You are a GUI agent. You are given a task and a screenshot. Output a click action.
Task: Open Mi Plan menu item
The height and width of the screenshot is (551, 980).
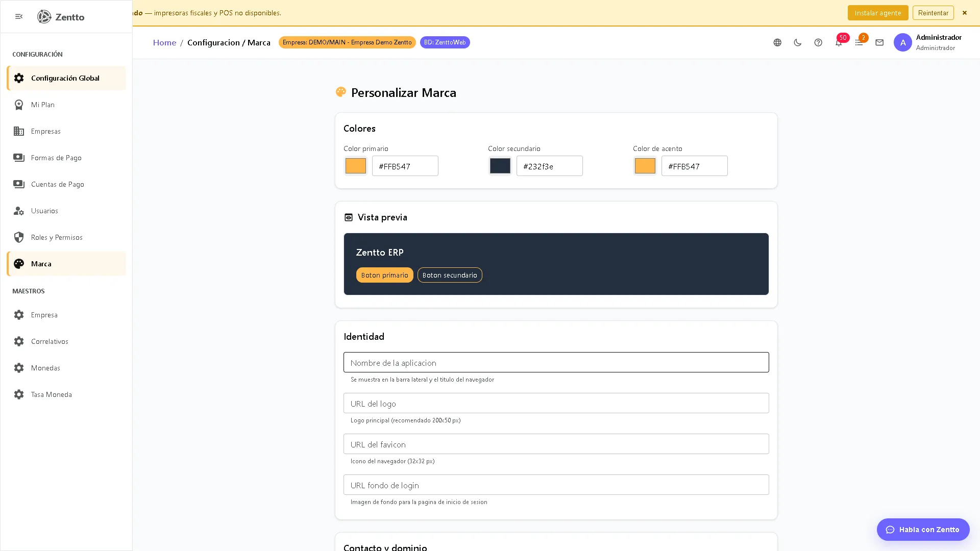pos(66,105)
